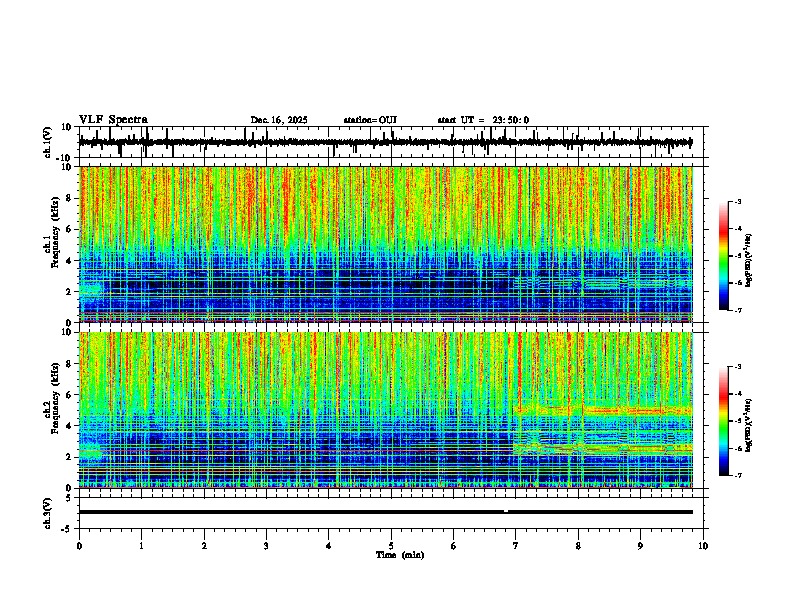
Task: Click the ch.1 log(PSD) color bar
Action: (x=724, y=256)
